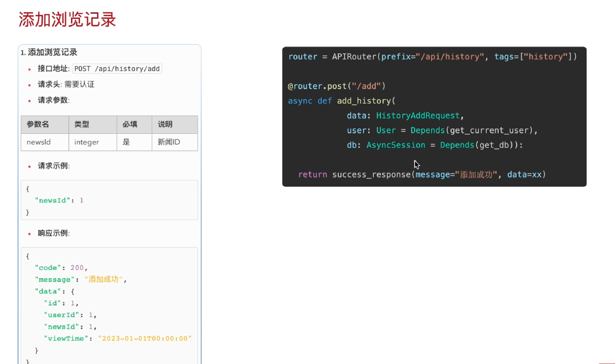Click the '请求示例' bullet label
Image resolution: width=615 pixels, height=364 pixels.
(53, 166)
